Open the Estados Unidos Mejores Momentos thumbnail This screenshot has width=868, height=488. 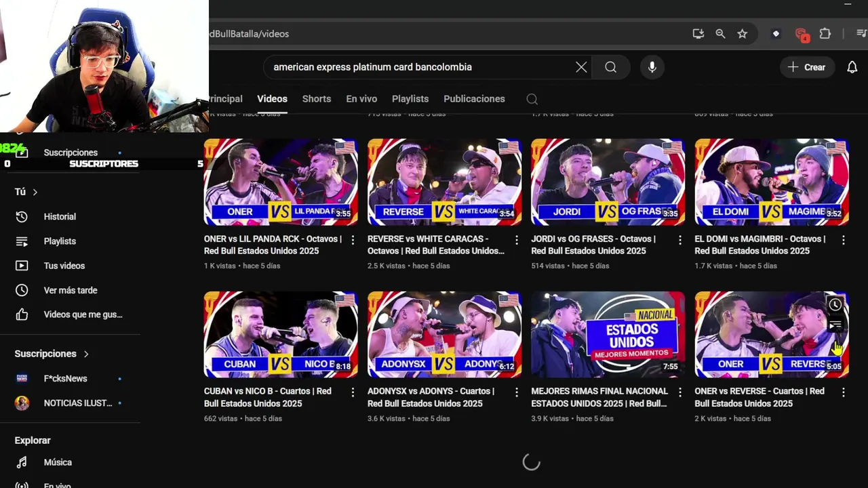point(608,334)
